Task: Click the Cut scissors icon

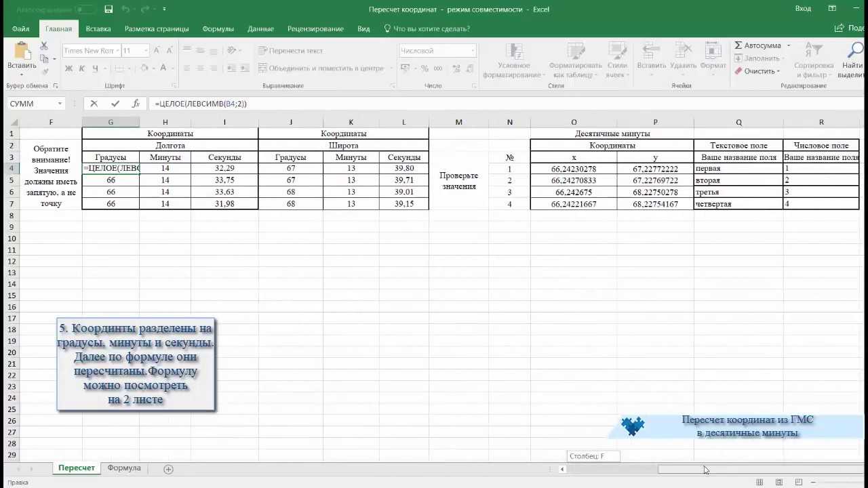Action: pyautogui.click(x=44, y=46)
